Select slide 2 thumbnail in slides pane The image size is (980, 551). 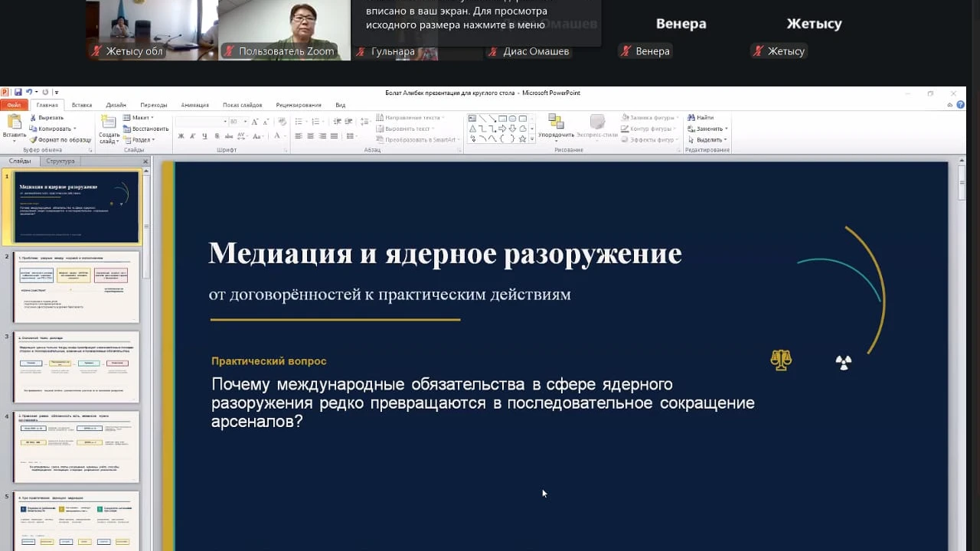[77, 287]
